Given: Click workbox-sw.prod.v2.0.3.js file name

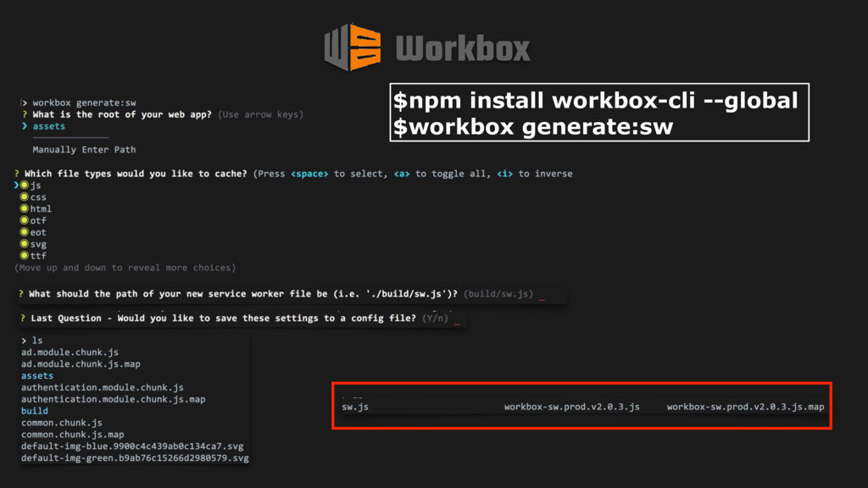Looking at the screenshot, I should click(572, 407).
